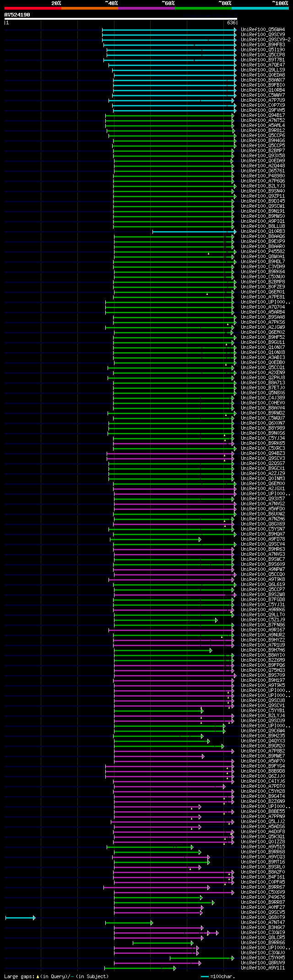Viewport: 293px width, 980px height.
Task: Select the UniRef100_B9T7B1 label
Action: pos(263,60)
